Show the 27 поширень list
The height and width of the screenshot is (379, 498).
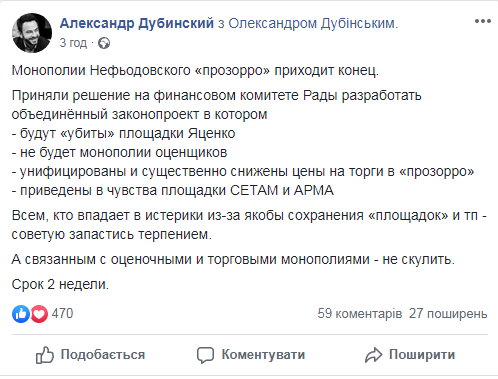448,314
